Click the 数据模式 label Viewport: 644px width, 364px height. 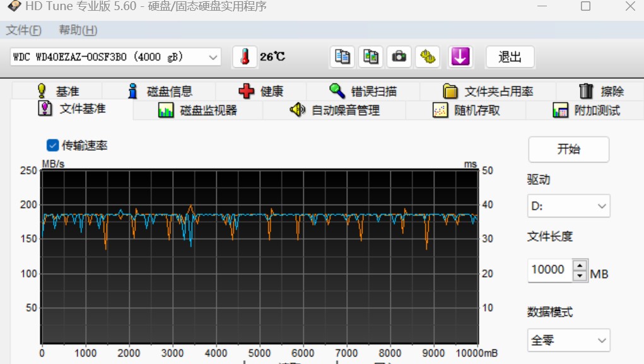pyautogui.click(x=549, y=312)
